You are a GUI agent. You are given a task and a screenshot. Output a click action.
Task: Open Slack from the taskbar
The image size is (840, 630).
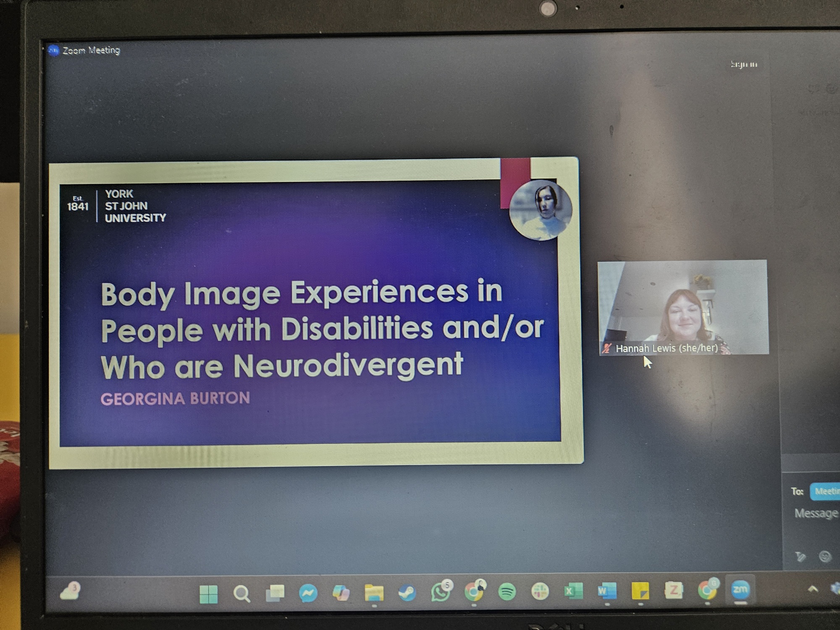coord(540,592)
